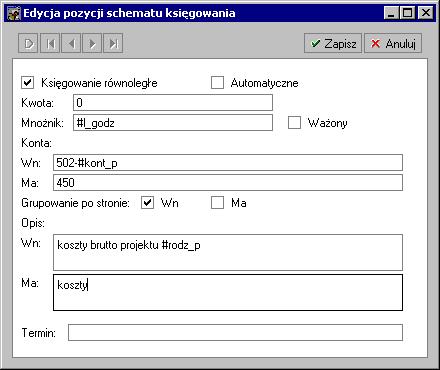
Task: Select the Ma account field 450
Action: tap(228, 183)
